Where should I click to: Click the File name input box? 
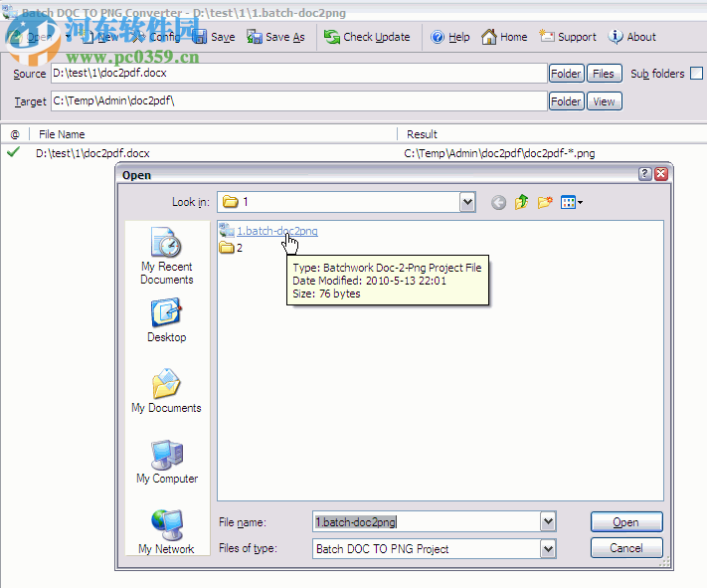point(427,522)
